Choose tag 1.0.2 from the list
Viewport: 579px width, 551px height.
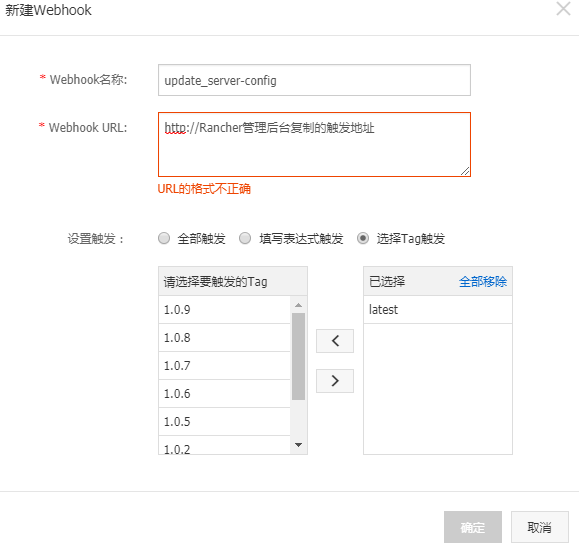225,445
